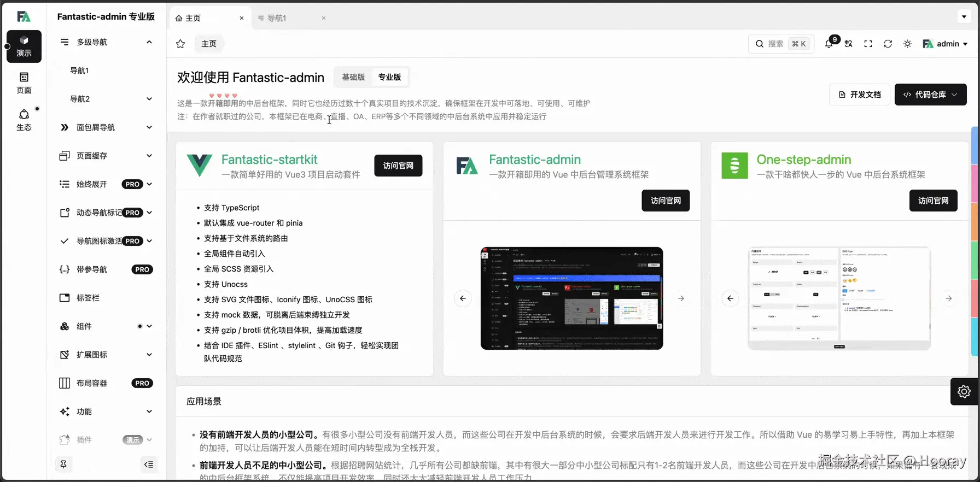
Task: Toggle light/dark theme sun icon
Action: pos(908,44)
